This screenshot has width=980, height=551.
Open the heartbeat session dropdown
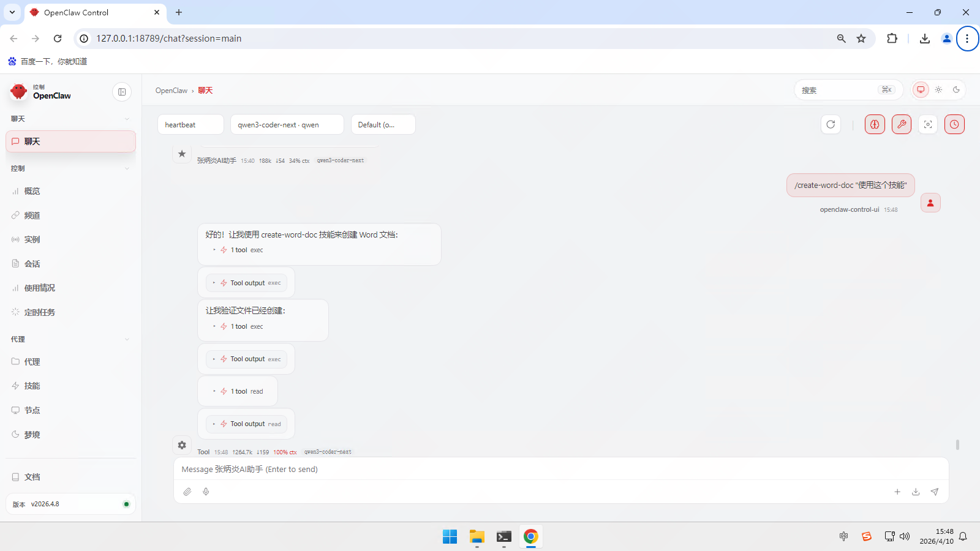coord(190,124)
